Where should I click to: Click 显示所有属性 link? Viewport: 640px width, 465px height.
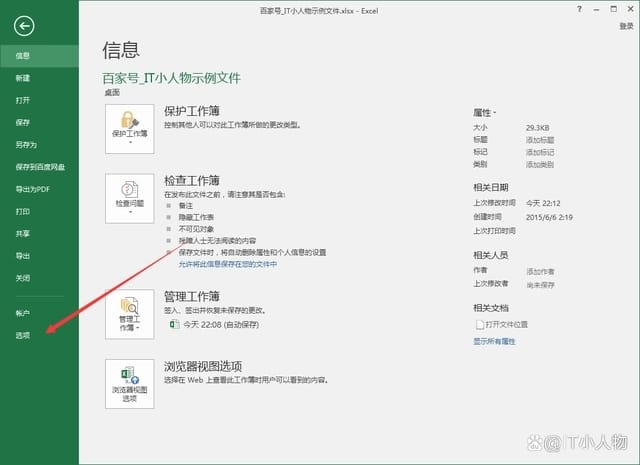click(x=494, y=341)
